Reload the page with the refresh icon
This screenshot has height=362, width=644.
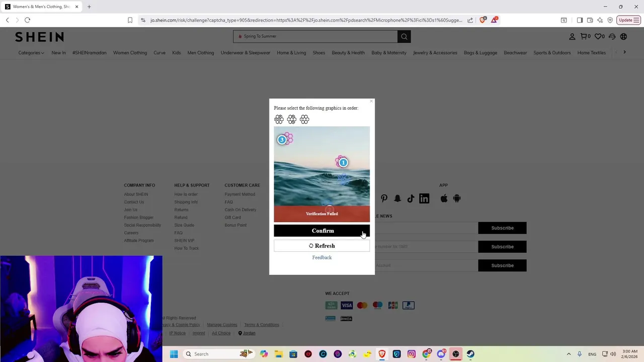pos(27,20)
